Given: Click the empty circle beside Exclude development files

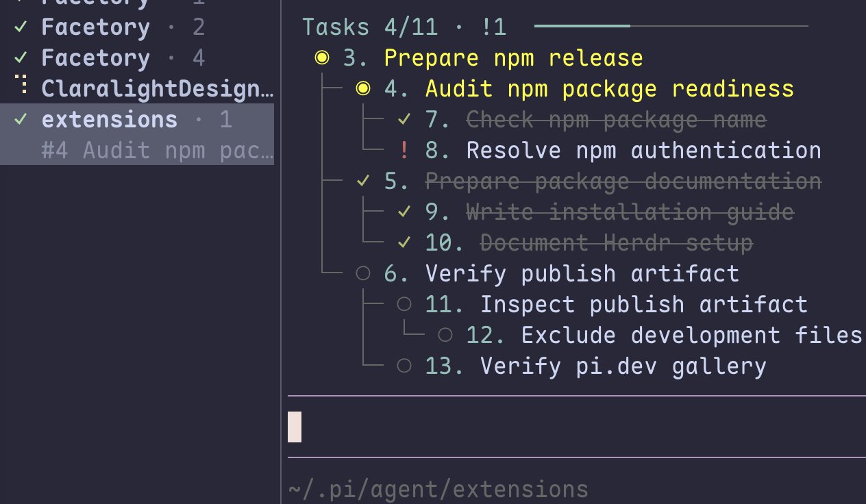Looking at the screenshot, I should point(445,335).
